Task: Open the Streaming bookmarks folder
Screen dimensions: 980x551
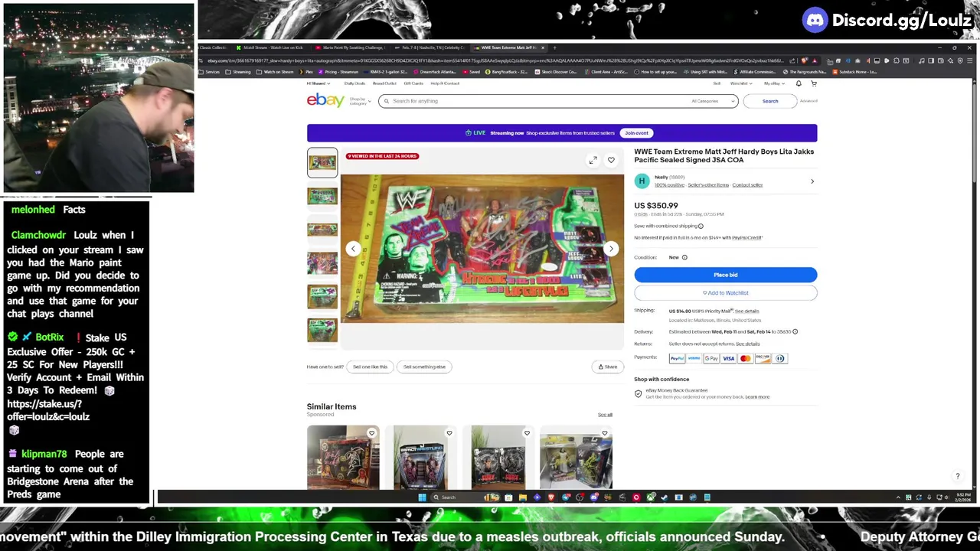Action: click(238, 72)
